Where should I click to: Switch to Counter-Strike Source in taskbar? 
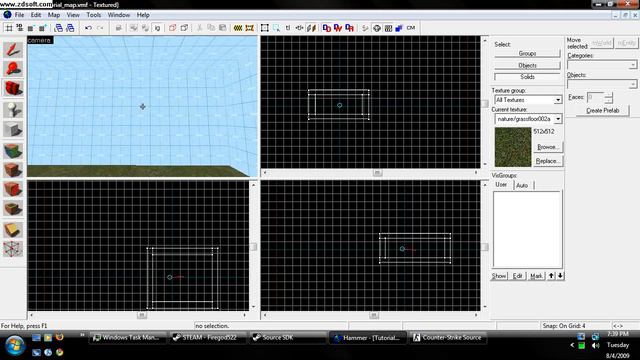447,338
